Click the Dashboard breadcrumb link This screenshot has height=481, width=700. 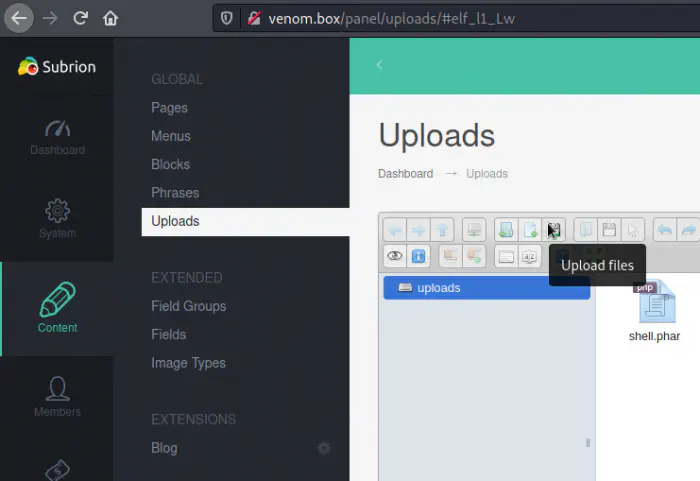405,174
